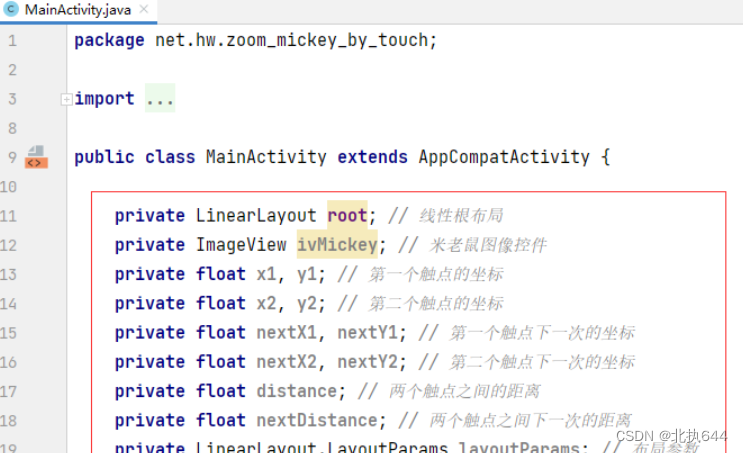Click line number 1 in the gutter
The image size is (743, 453).
click(x=12, y=41)
